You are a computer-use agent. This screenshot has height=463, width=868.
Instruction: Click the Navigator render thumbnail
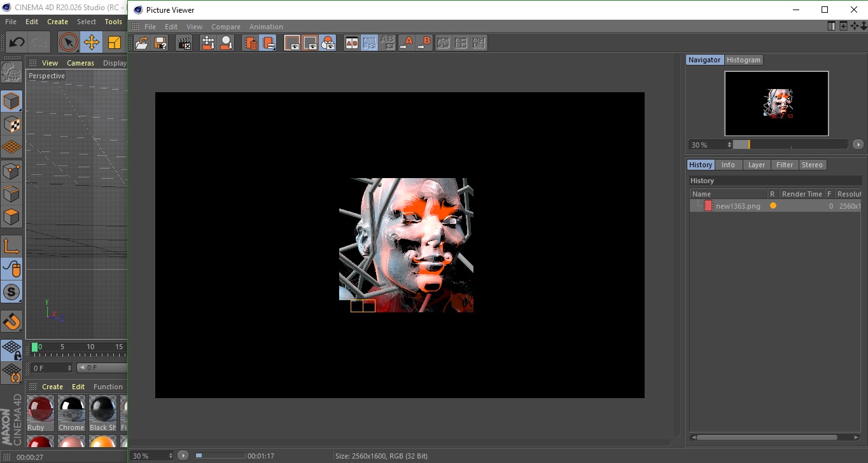tap(776, 104)
